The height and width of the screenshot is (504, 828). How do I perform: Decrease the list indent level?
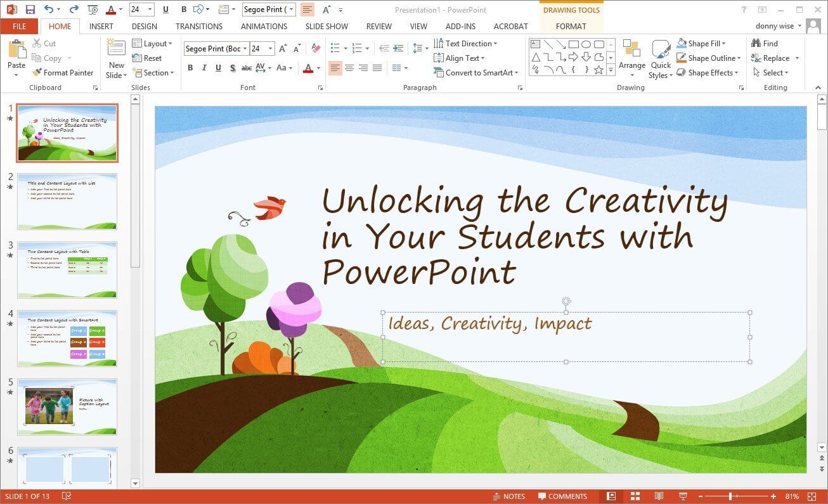point(384,49)
